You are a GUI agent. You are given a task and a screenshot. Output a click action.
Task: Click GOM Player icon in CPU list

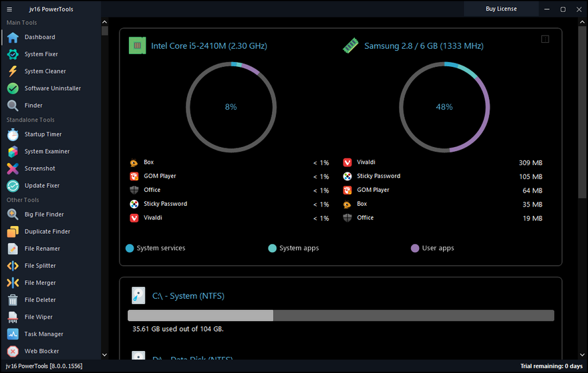(134, 176)
